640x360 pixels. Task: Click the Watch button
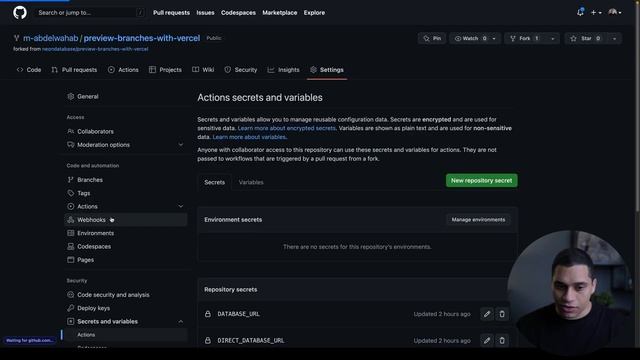pyautogui.click(x=470, y=38)
